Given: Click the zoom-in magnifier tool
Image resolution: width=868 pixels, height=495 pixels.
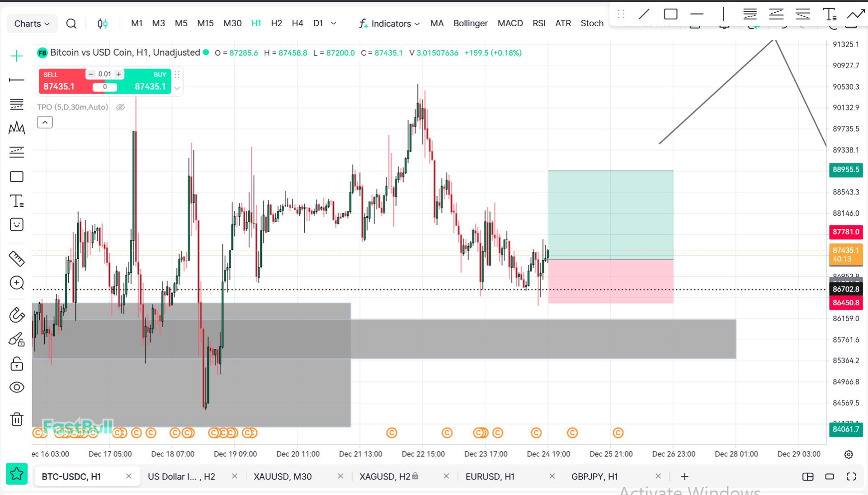Looking at the screenshot, I should click(17, 283).
